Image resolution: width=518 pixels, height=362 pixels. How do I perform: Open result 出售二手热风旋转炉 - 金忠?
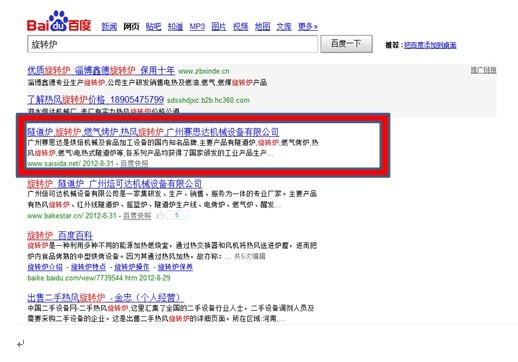tap(105, 297)
